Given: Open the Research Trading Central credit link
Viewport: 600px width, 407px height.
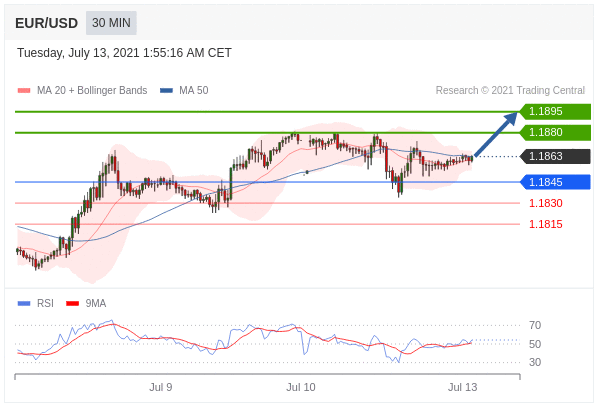Looking at the screenshot, I should (x=510, y=91).
